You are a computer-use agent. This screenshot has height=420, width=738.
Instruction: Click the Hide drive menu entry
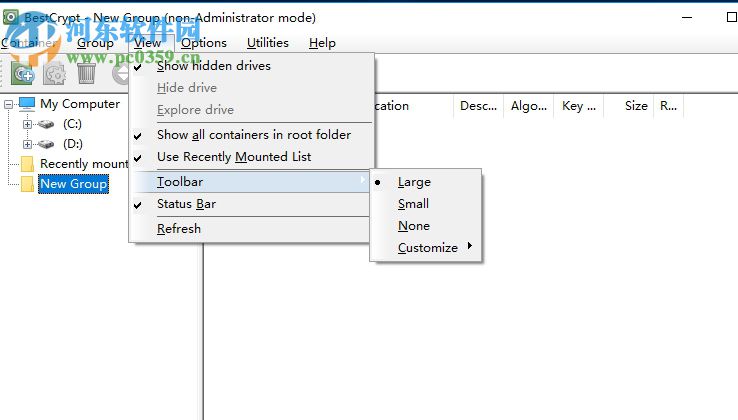click(x=251, y=88)
